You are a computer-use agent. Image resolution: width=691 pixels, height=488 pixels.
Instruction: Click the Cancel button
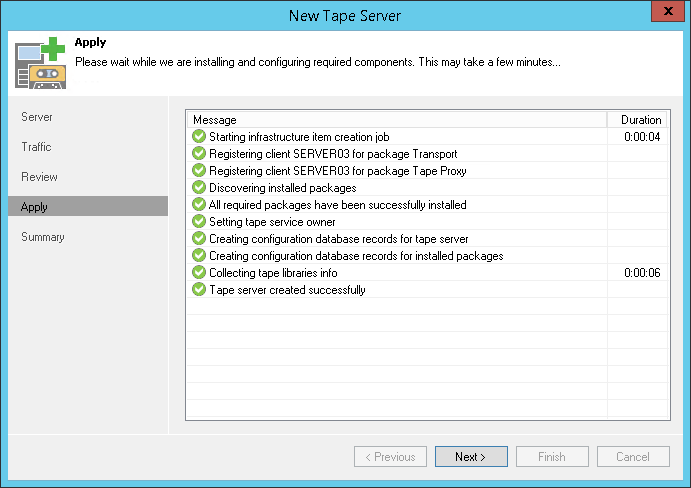point(633,457)
